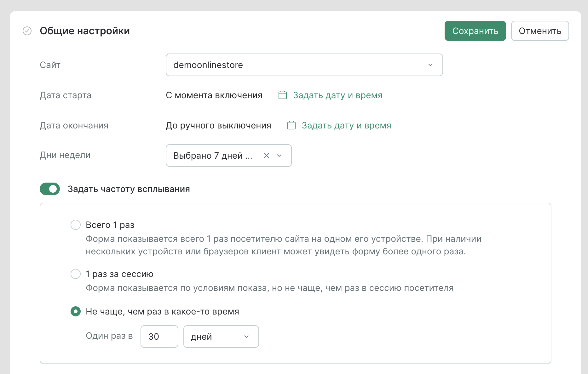This screenshot has width=588, height=374.
Task: Click the description text under Всего 1 раз
Action: pyautogui.click(x=284, y=245)
